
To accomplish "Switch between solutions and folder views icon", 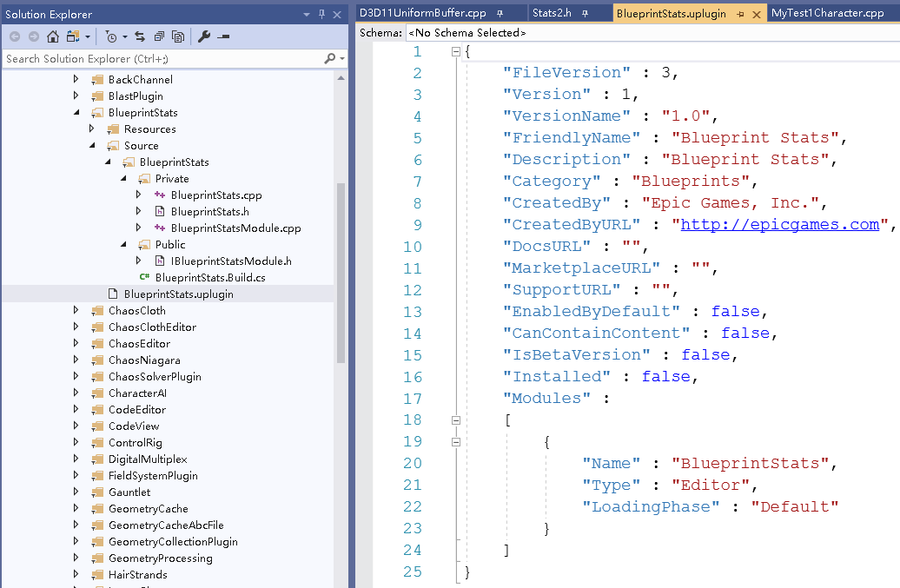I will click(73, 36).
